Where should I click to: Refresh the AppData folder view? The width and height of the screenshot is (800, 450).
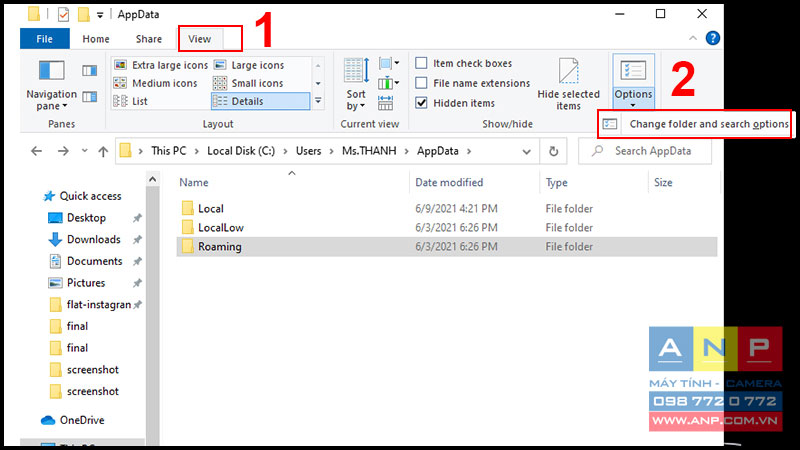[x=553, y=151]
